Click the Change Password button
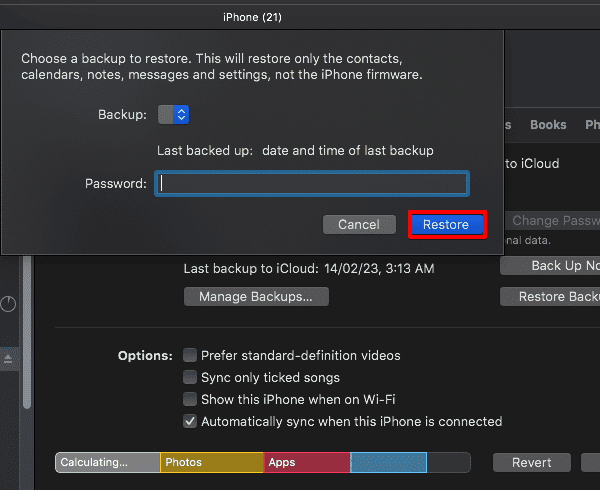 (554, 221)
